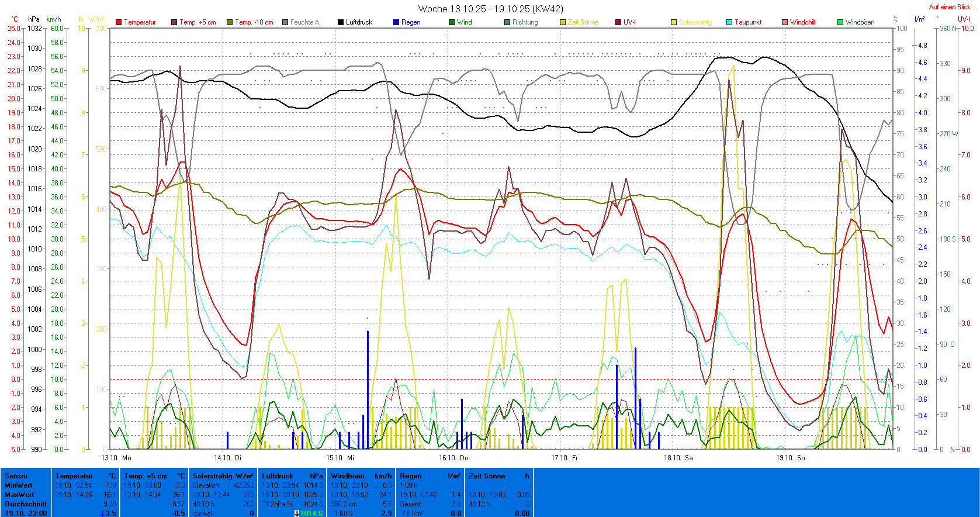Click the cyan Taupunkt legend square

[x=729, y=22]
